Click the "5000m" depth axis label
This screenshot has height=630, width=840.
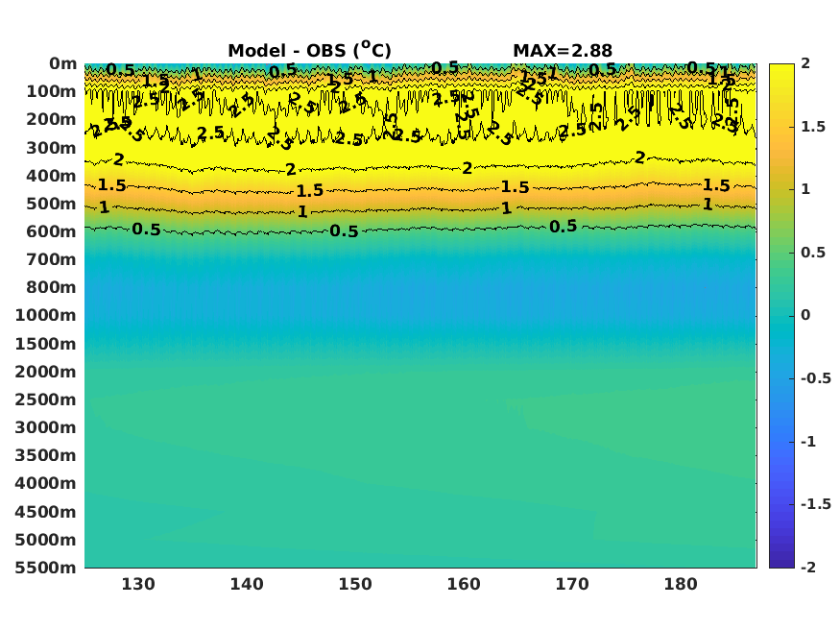tap(45, 539)
